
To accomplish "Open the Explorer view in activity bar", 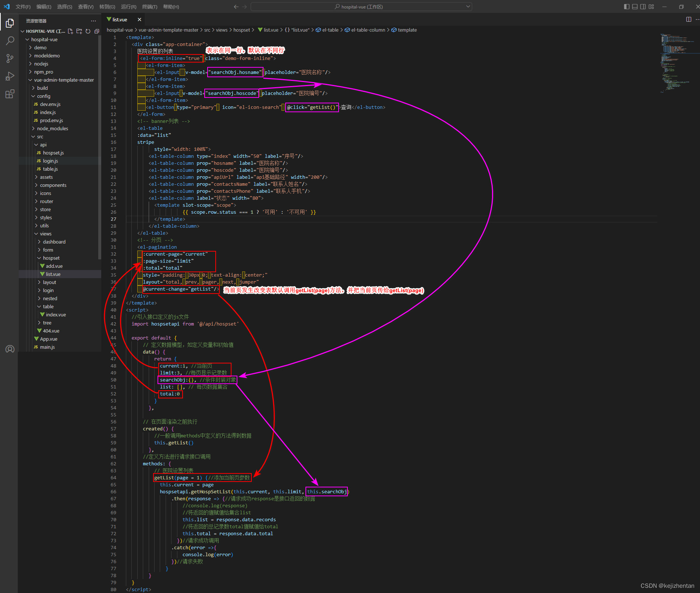I will (10, 23).
